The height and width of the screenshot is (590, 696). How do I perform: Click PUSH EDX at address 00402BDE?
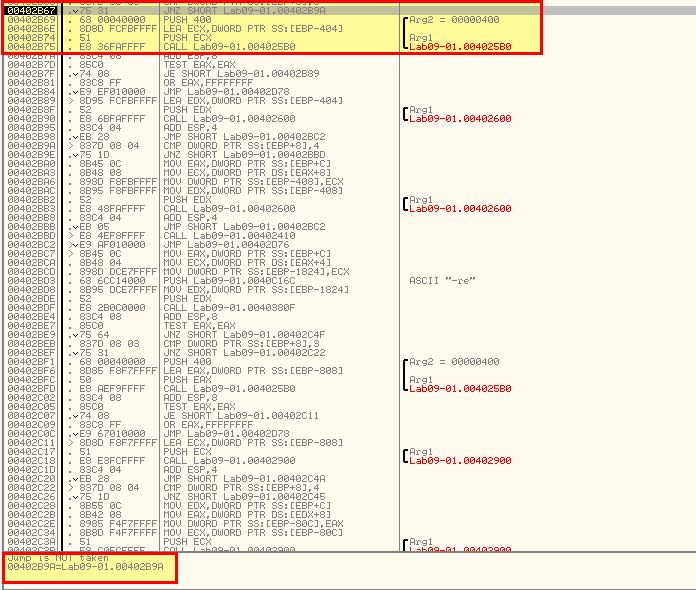tap(187, 299)
